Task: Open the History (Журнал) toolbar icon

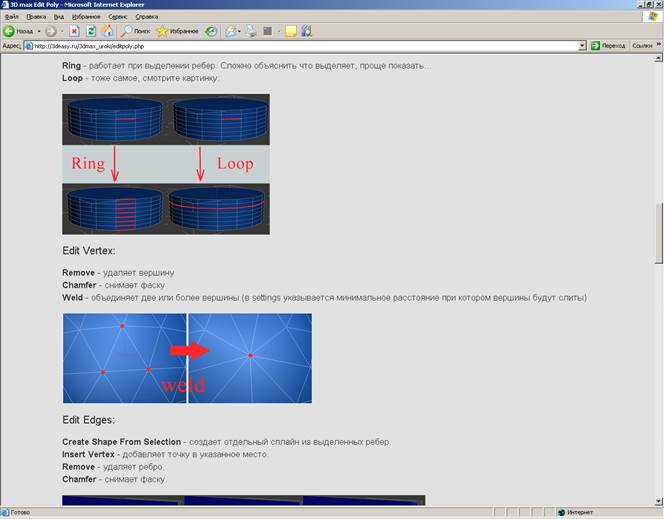Action: click(x=211, y=31)
